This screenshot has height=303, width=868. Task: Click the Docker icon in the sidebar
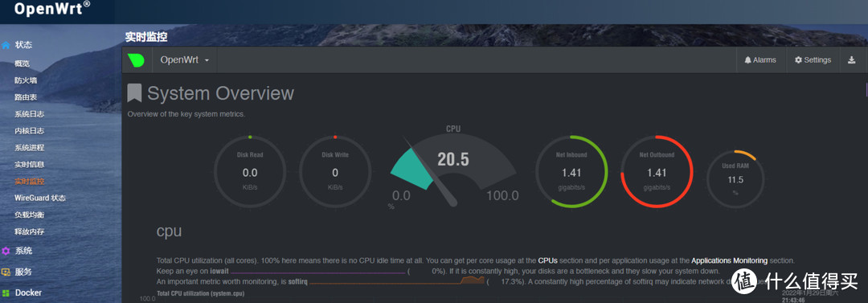(x=6, y=293)
